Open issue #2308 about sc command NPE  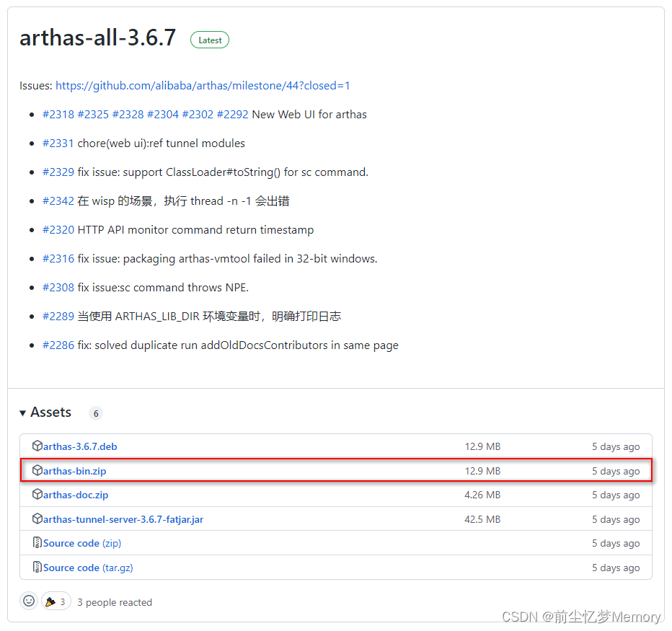[58, 287]
